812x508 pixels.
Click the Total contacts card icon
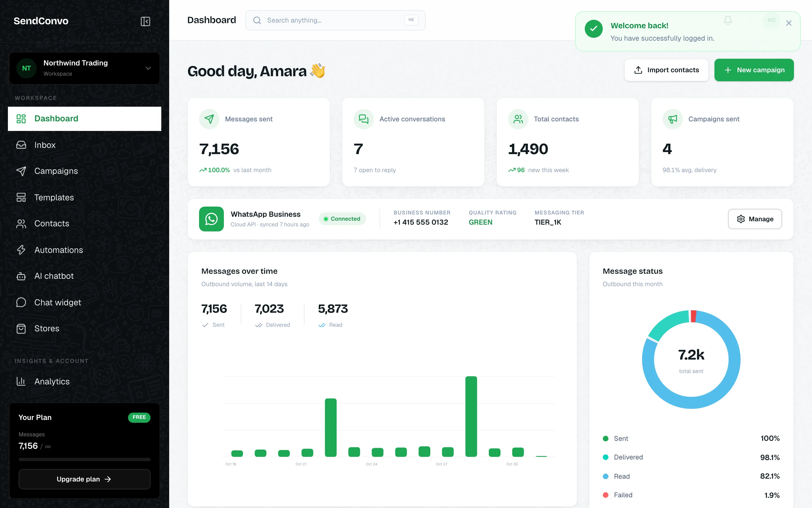coord(518,119)
